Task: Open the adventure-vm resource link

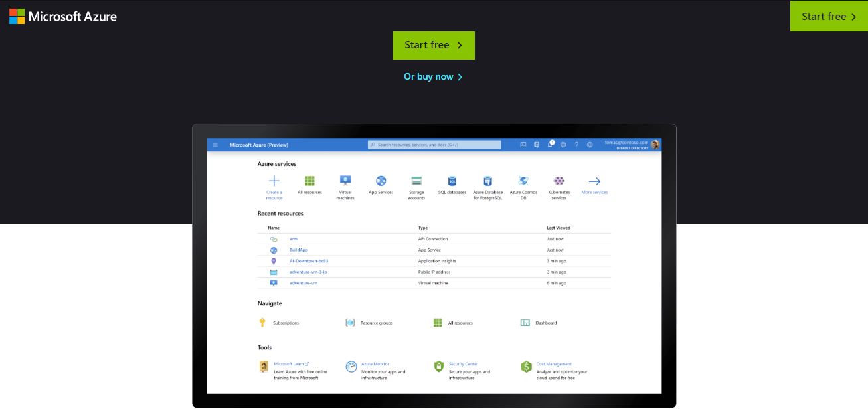Action: click(x=304, y=283)
